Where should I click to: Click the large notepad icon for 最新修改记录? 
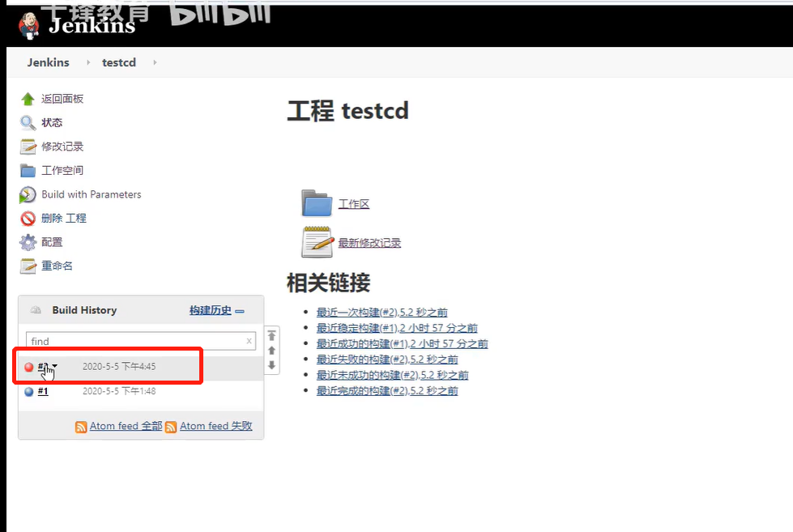click(x=317, y=242)
